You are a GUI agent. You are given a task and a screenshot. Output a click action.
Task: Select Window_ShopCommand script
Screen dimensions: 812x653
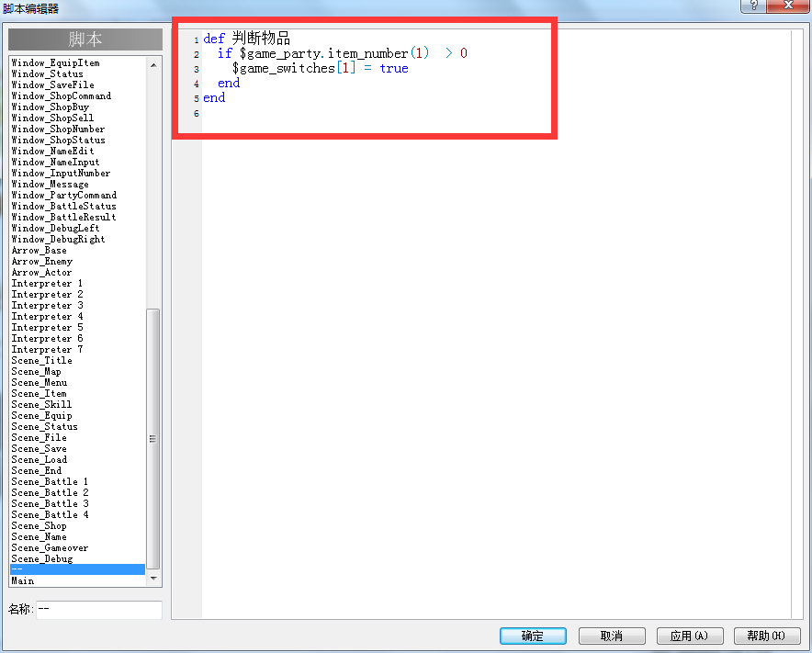(62, 96)
